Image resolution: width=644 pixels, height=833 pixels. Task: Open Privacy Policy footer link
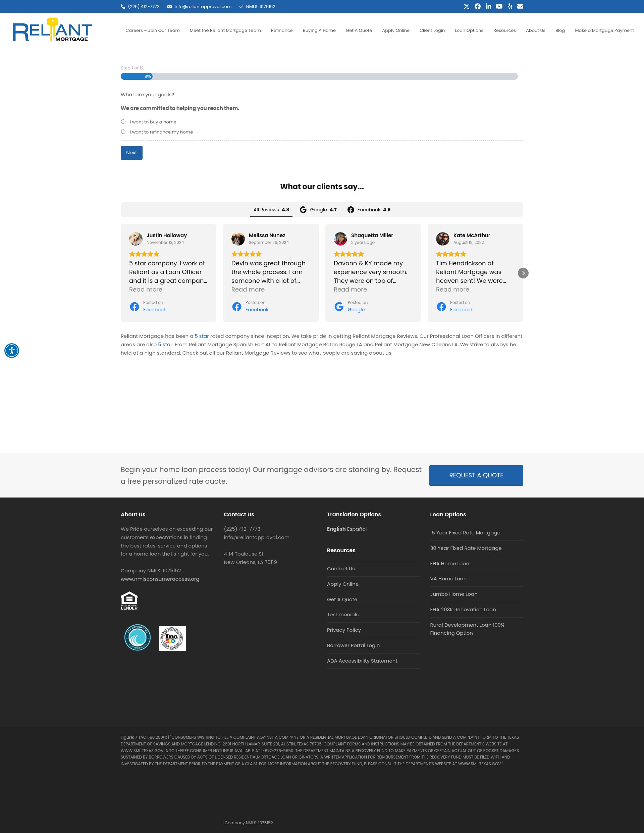(x=344, y=630)
